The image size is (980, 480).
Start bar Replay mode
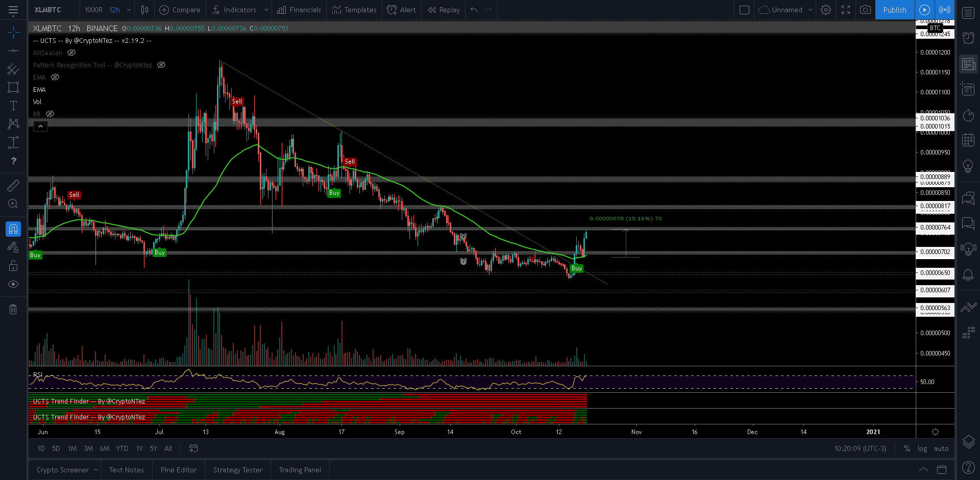443,10
